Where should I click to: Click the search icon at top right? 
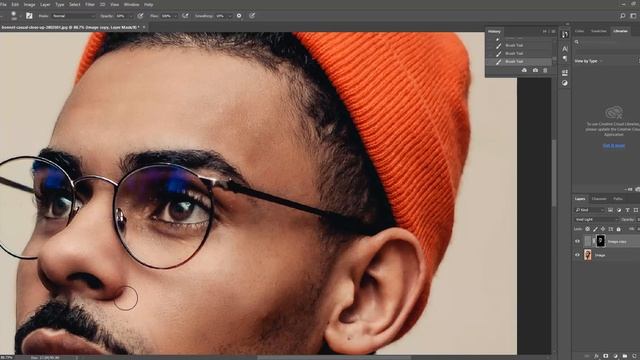tap(622, 16)
